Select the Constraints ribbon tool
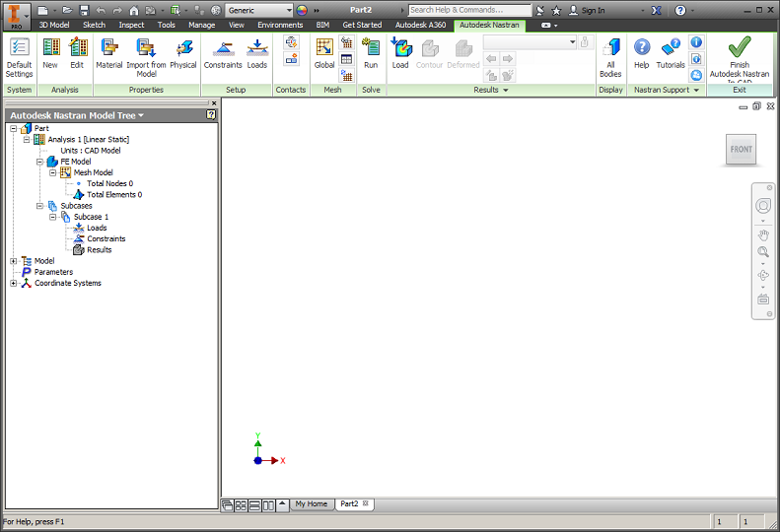780x532 pixels. coord(223,54)
